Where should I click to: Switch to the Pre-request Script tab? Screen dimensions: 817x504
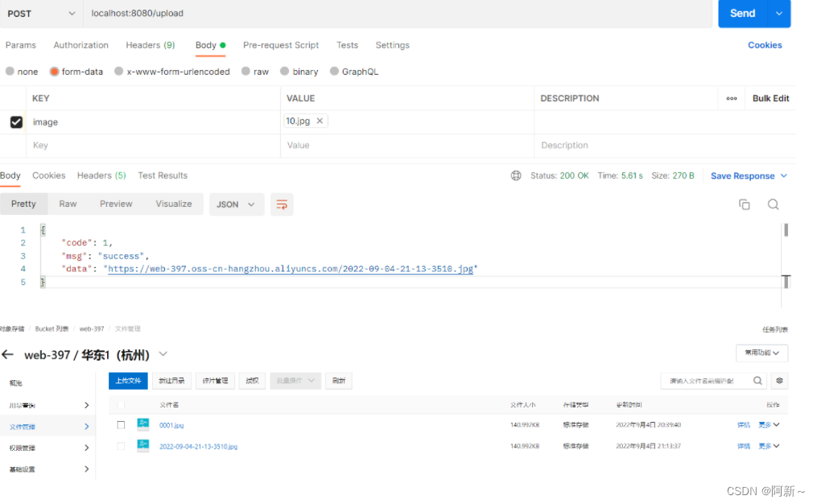[x=281, y=45]
